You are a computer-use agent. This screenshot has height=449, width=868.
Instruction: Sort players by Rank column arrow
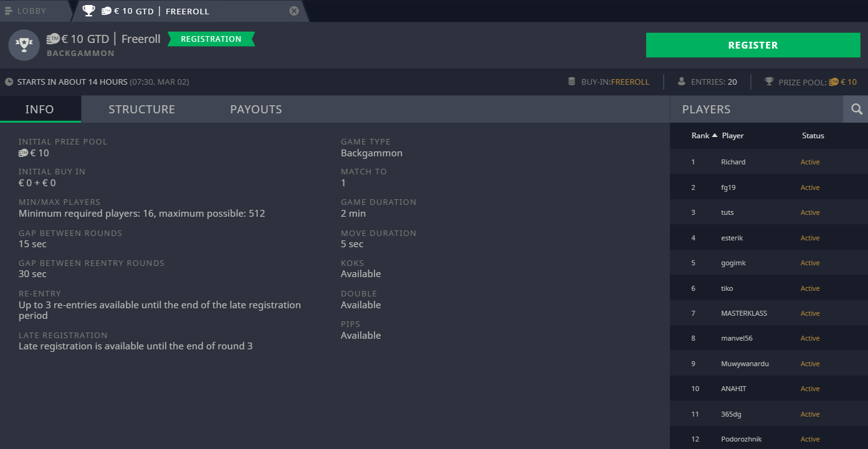point(715,136)
